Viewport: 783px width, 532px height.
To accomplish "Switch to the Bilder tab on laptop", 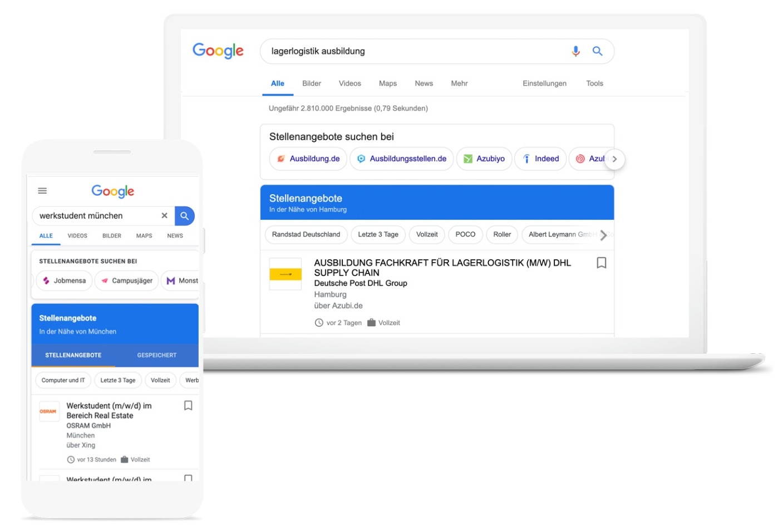I will tap(312, 83).
